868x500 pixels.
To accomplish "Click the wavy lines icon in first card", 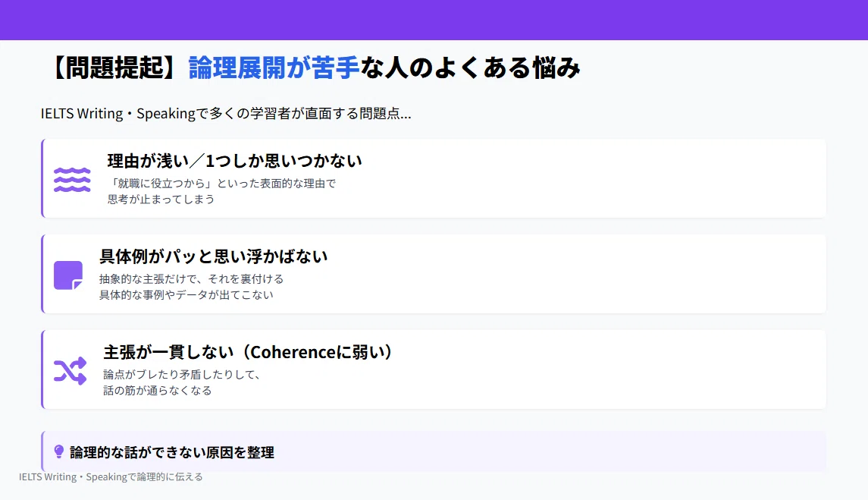I will [72, 180].
